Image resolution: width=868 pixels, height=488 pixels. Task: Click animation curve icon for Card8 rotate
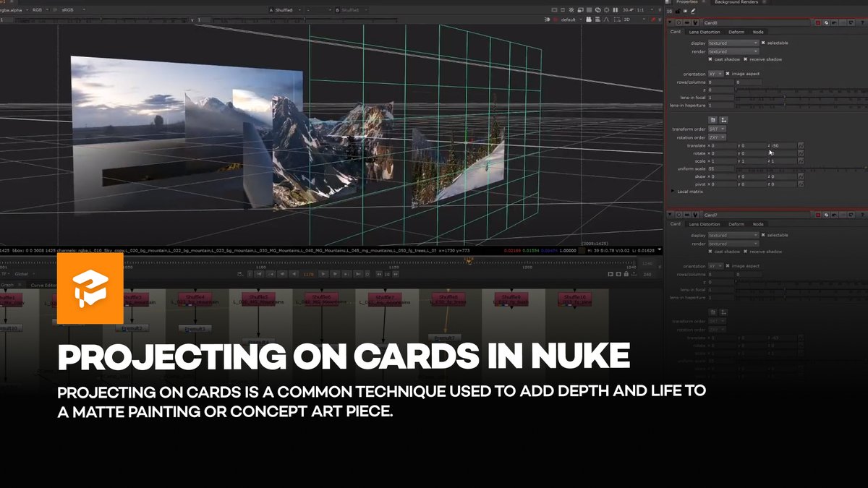(801, 153)
